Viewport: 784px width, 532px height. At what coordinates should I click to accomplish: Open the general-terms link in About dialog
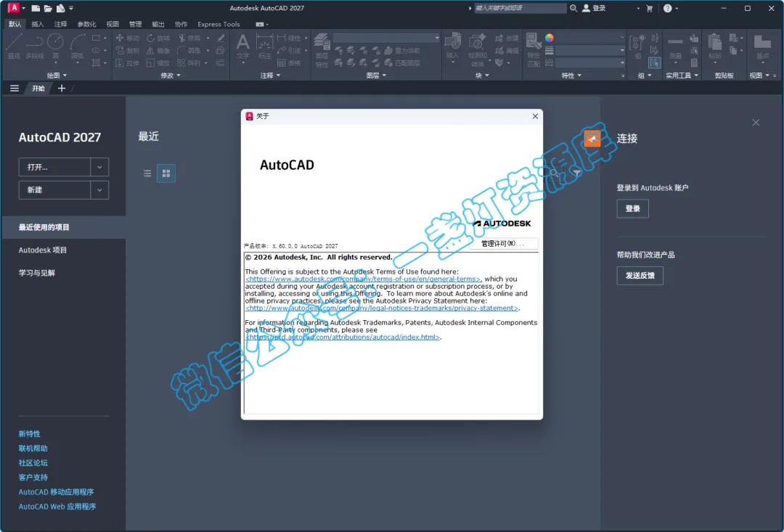(x=363, y=279)
